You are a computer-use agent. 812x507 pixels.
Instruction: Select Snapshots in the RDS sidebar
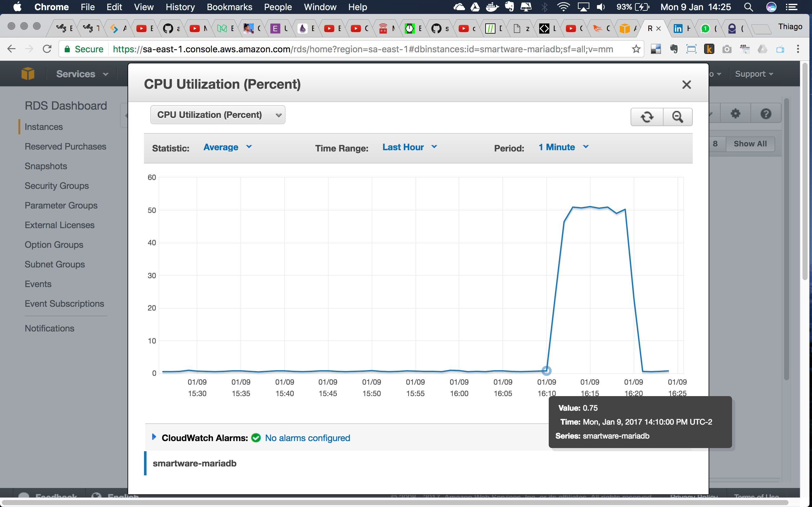(46, 166)
